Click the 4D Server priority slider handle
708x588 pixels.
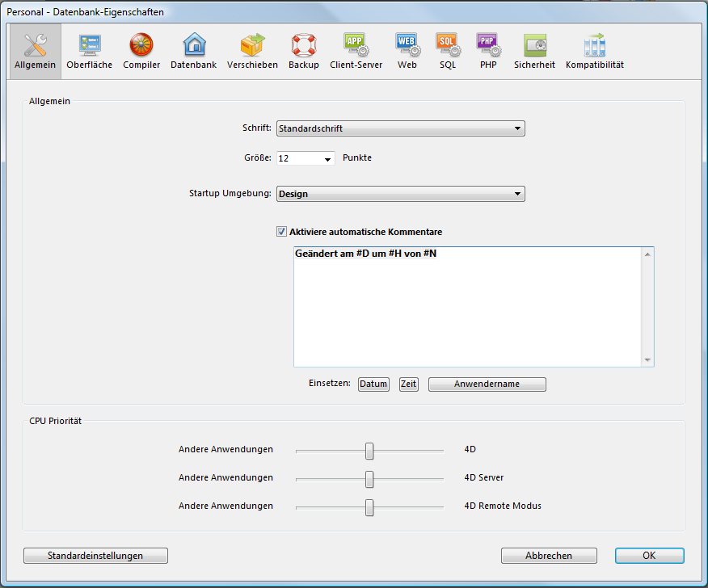click(x=369, y=479)
